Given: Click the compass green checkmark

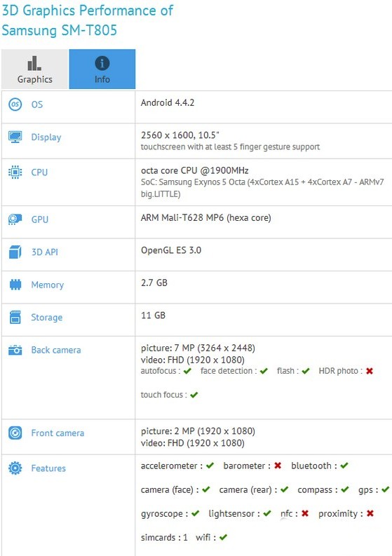Looking at the screenshot, I should pyautogui.click(x=345, y=489).
